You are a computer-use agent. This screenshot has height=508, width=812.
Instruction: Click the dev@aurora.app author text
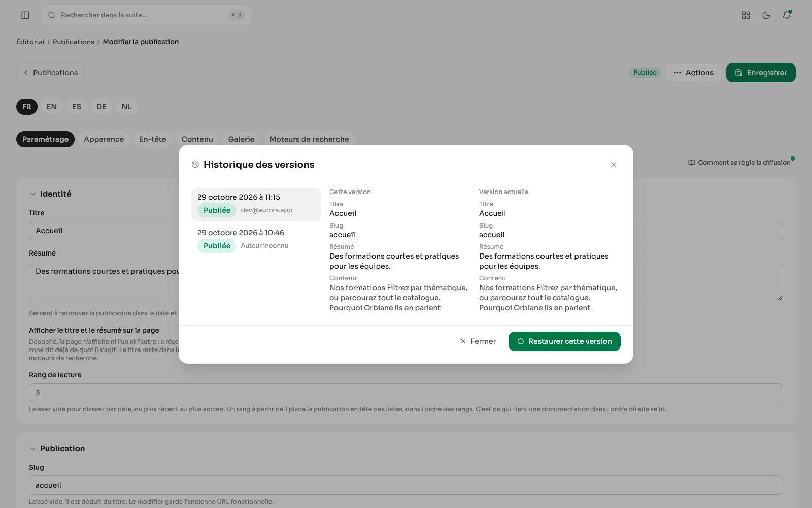[266, 210]
